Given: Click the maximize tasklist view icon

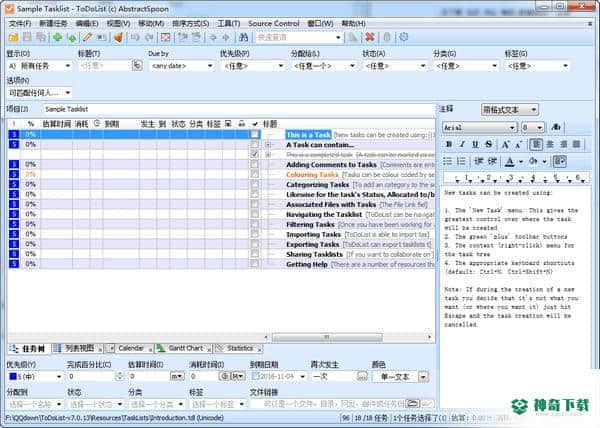Looking at the screenshot, I should pos(165,37).
